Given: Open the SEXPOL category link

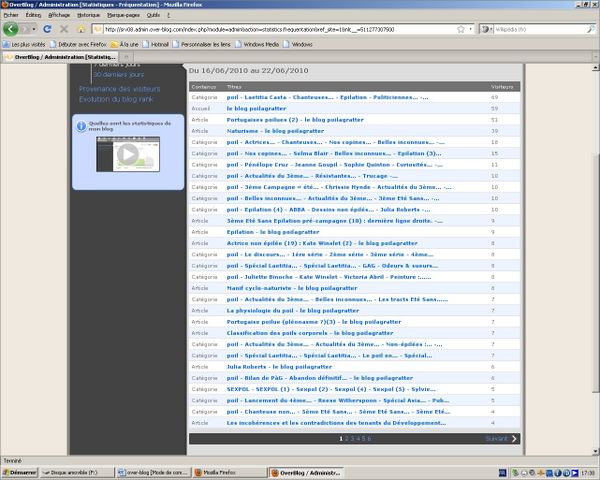Looking at the screenshot, I should tap(331, 389).
